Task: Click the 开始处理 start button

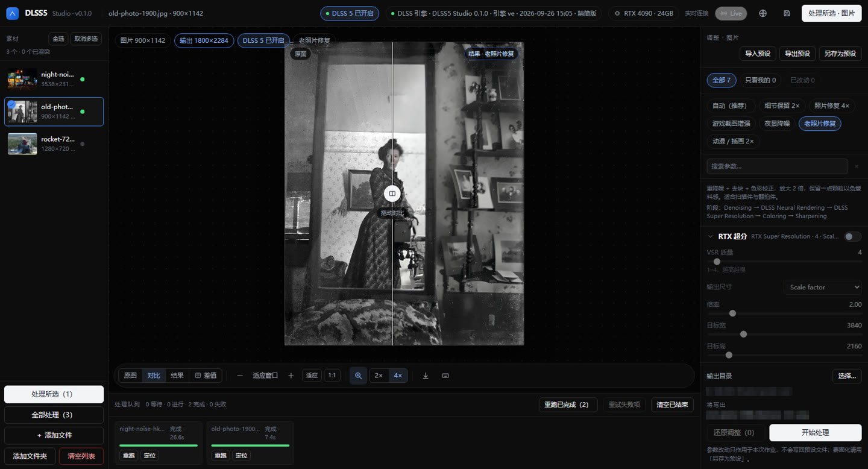Action: click(815, 433)
